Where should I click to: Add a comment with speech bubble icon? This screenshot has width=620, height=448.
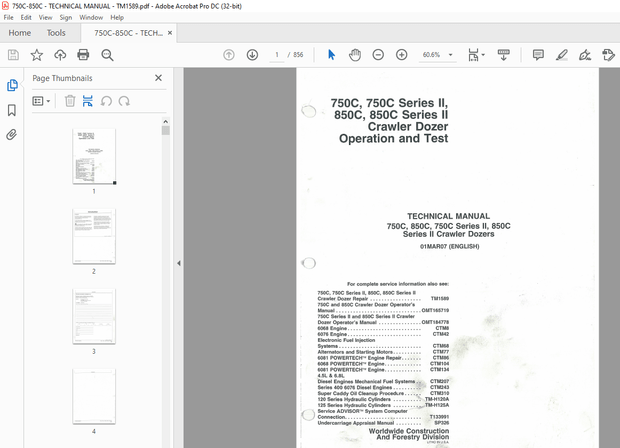[538, 55]
